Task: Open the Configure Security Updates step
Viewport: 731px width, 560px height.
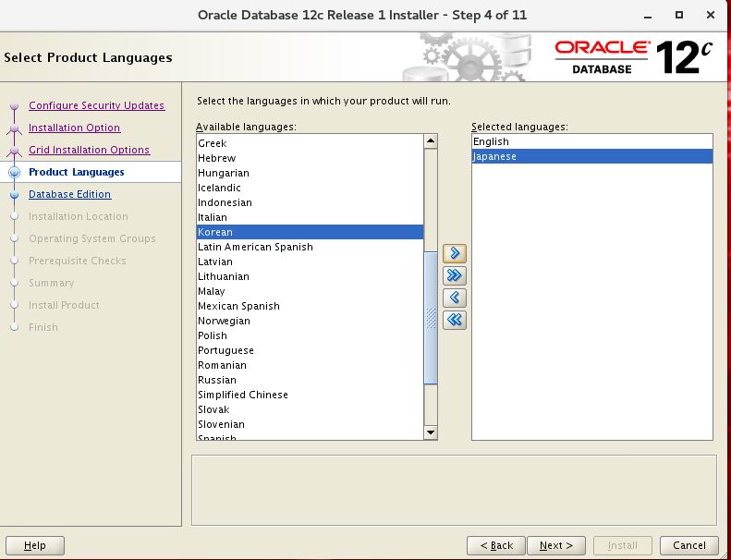Action: [96, 105]
